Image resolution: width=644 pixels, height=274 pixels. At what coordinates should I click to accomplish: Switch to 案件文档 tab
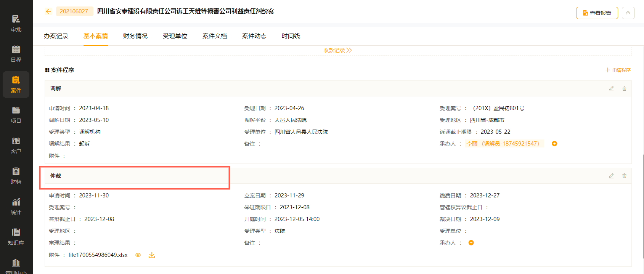pyautogui.click(x=215, y=36)
